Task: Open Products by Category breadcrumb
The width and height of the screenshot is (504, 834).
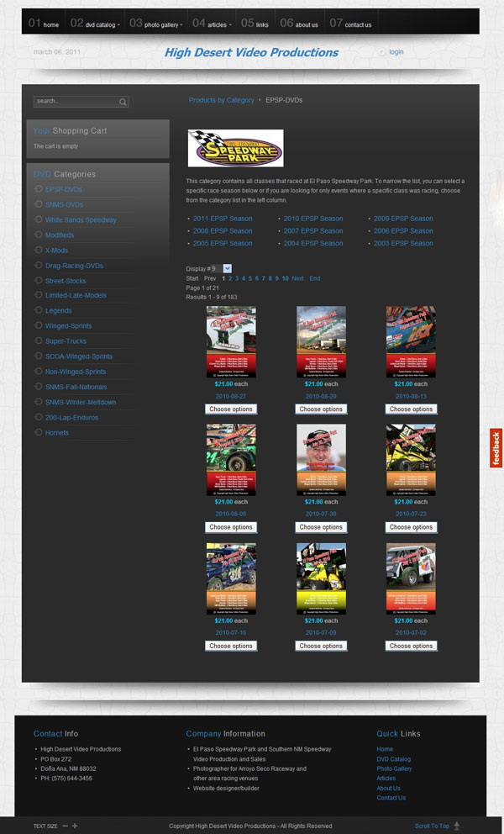Action: [221, 100]
